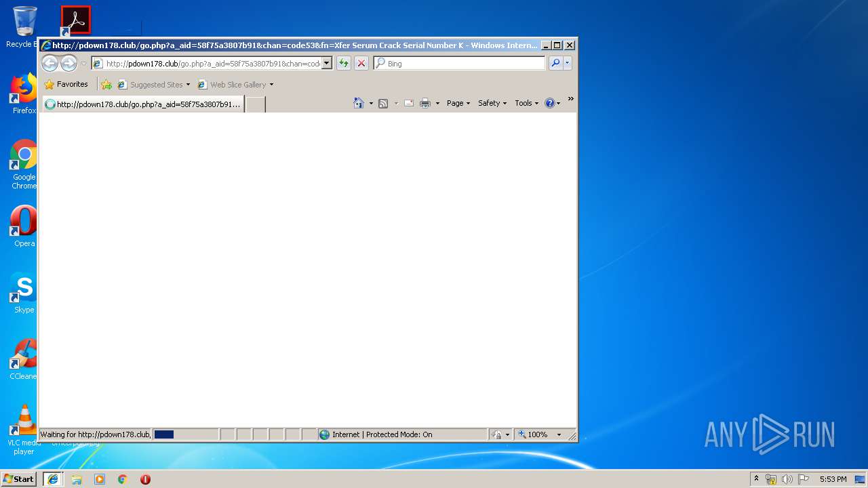Click the page loading progress bar
This screenshot has height=488, width=868.
pyautogui.click(x=185, y=434)
